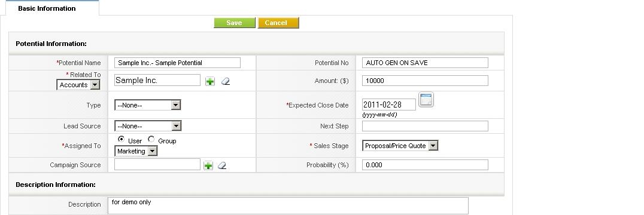This screenshot has height=215, width=644.
Task: Open the Type dropdown
Action: click(x=147, y=105)
